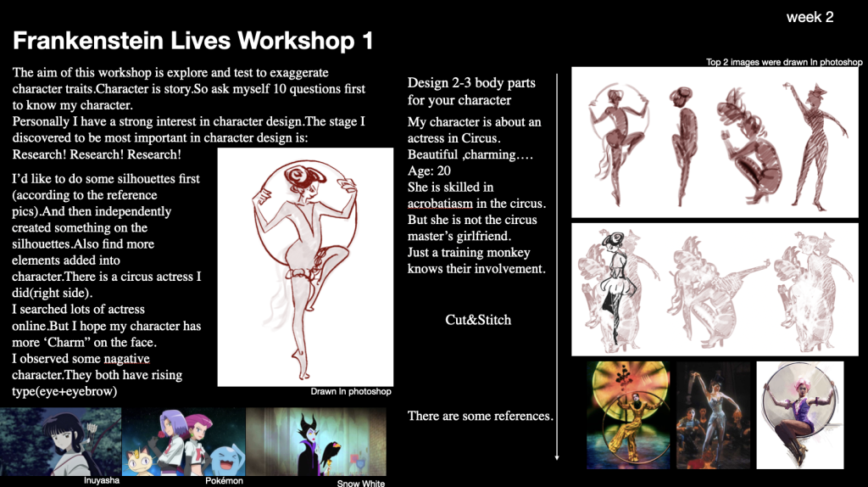The height and width of the screenshot is (487, 868).
Task: Click the 'week 2' label
Action: click(810, 17)
